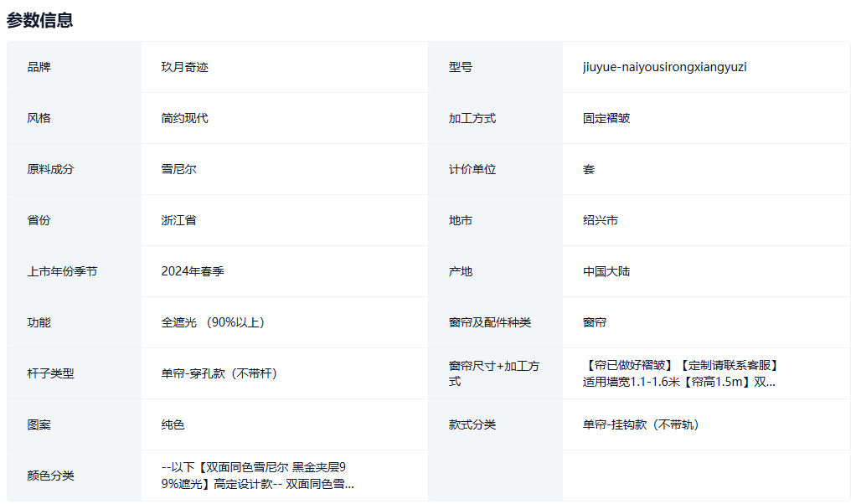This screenshot has width=856, height=504.
Task: Click the city value 绍兴市
Action: [x=601, y=220]
